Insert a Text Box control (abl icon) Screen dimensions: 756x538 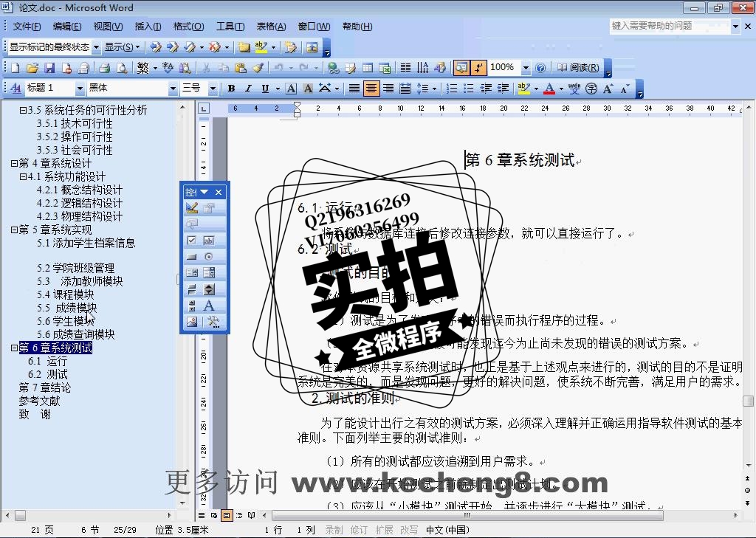[x=209, y=240]
